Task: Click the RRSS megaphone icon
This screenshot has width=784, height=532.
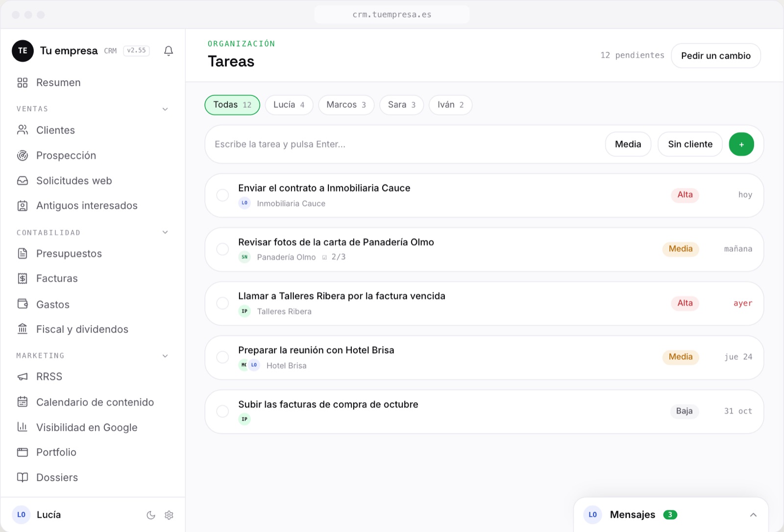Action: [x=23, y=377]
